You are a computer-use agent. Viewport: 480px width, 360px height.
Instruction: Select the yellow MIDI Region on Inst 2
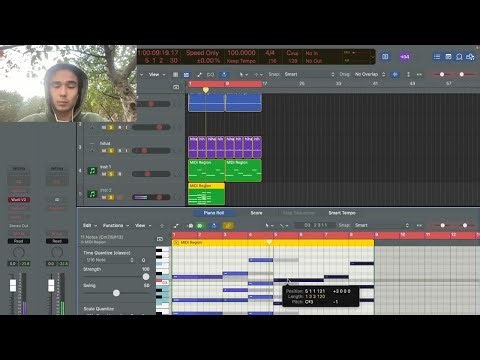(x=206, y=194)
